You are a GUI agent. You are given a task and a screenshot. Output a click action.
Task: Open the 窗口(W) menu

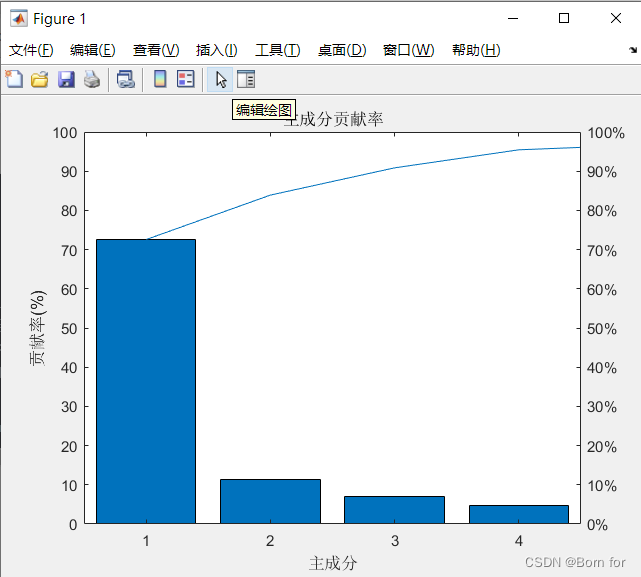click(x=409, y=50)
